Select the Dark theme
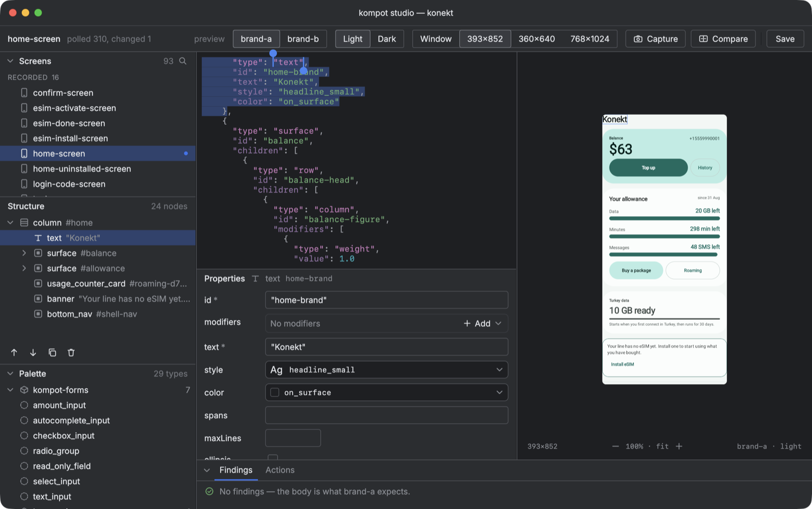 (387, 39)
